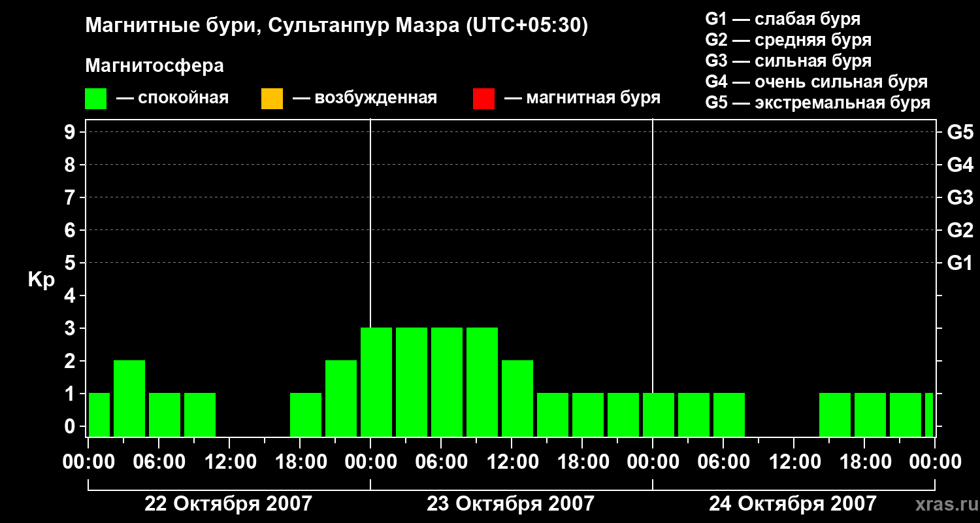Screen dimensions: 980x523
Task: Click the '— спокойная' legend label
Action: [x=172, y=98]
